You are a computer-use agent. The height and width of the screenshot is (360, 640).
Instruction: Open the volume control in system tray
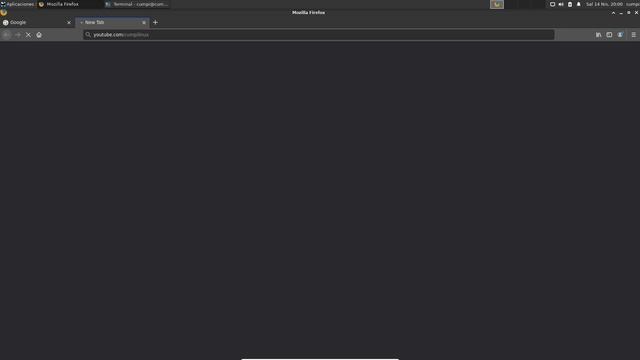tap(561, 4)
